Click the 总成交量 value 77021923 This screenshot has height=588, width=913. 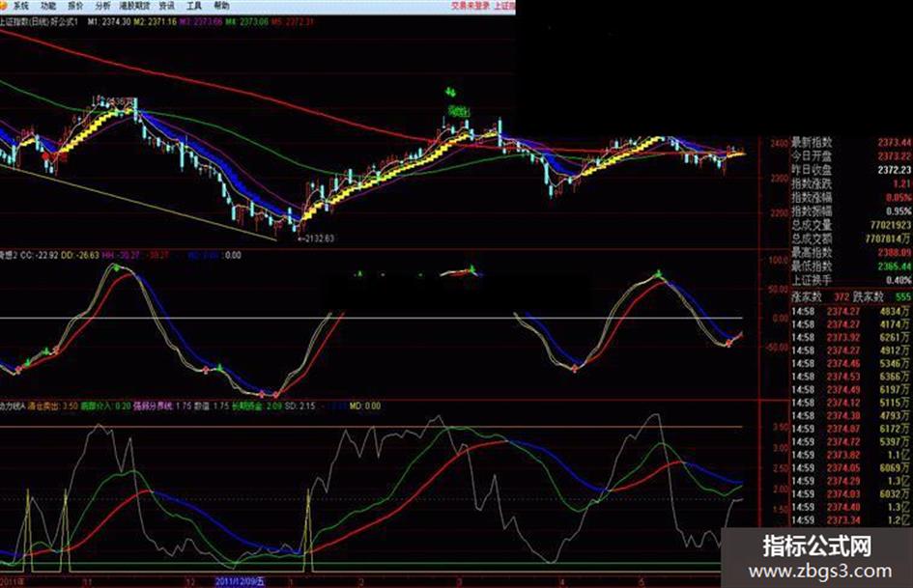[x=891, y=225]
